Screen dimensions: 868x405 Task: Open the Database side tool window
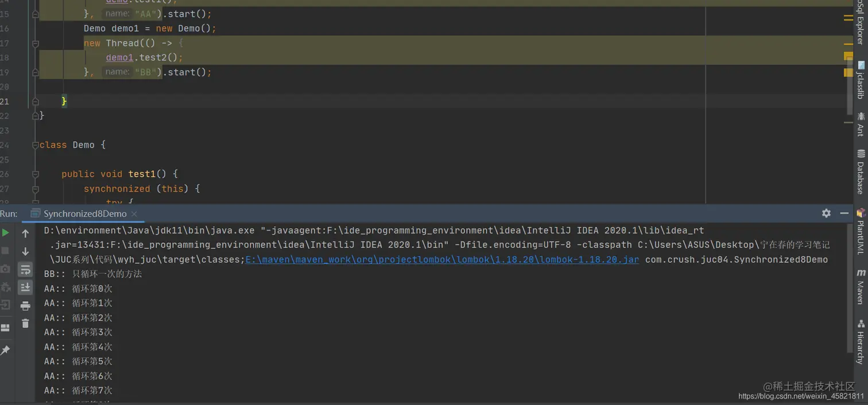click(x=860, y=172)
